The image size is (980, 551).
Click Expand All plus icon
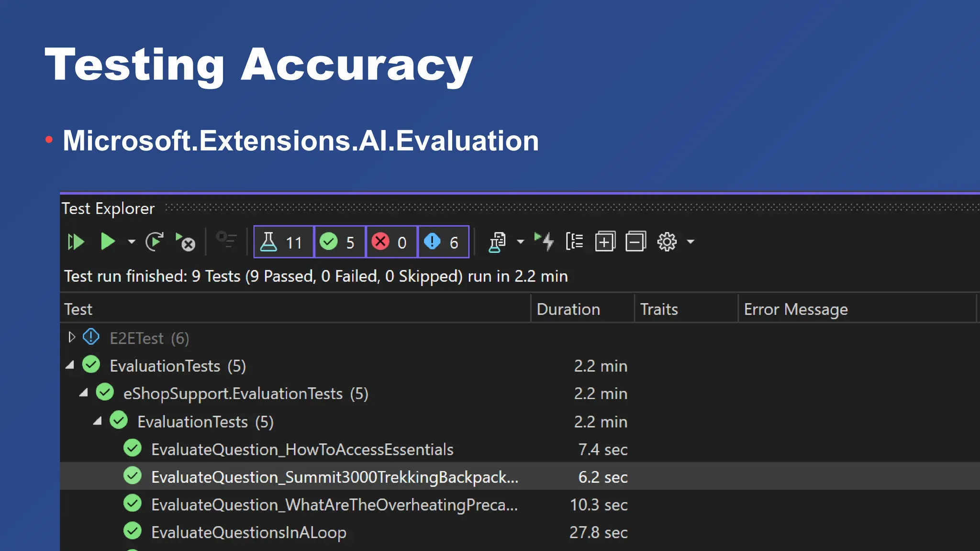pos(605,242)
